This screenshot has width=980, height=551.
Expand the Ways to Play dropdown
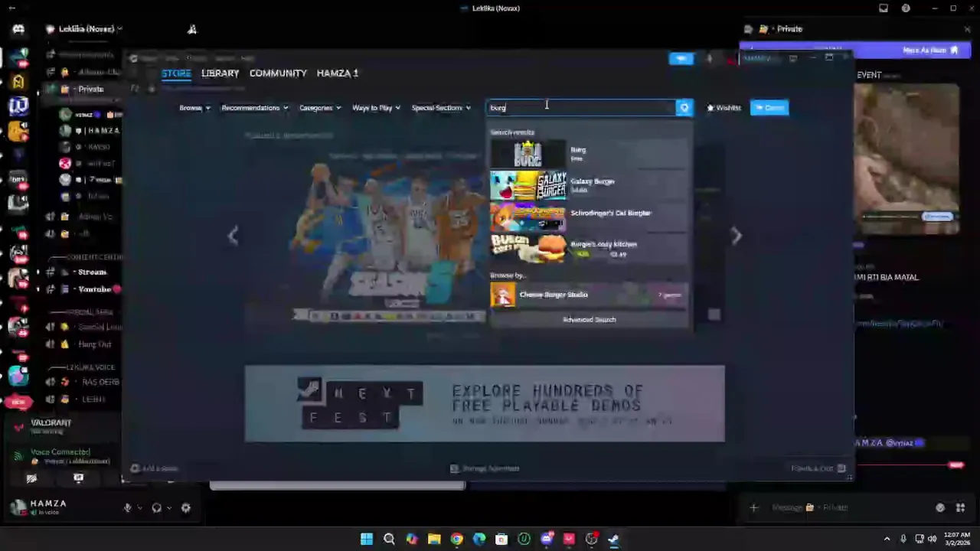pos(376,108)
